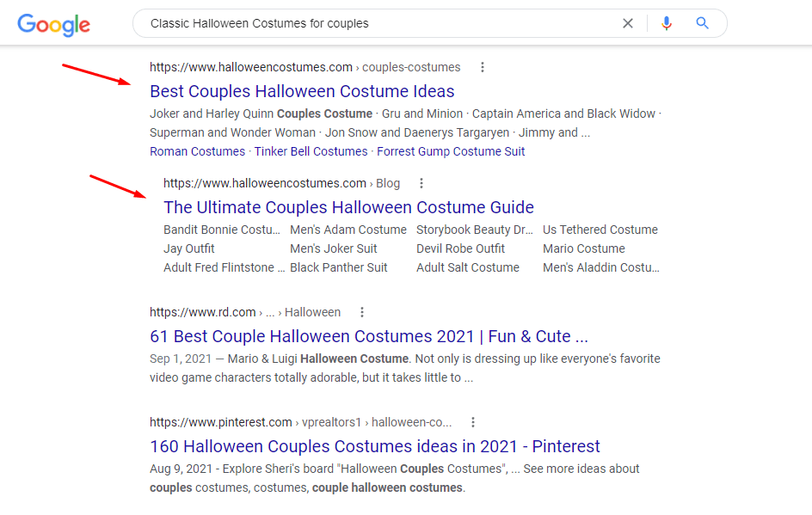Click the Sep 1, 2021 Mario & Luigi snippet
Image resolution: width=812 pixels, height=515 pixels.
[405, 368]
